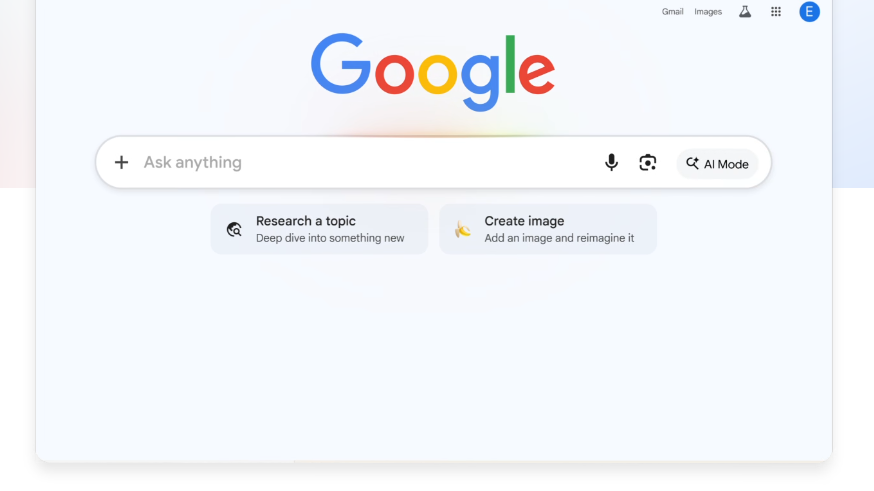Click the 'Add an image and reimagine it' text
The width and height of the screenshot is (874, 491).
coord(559,238)
